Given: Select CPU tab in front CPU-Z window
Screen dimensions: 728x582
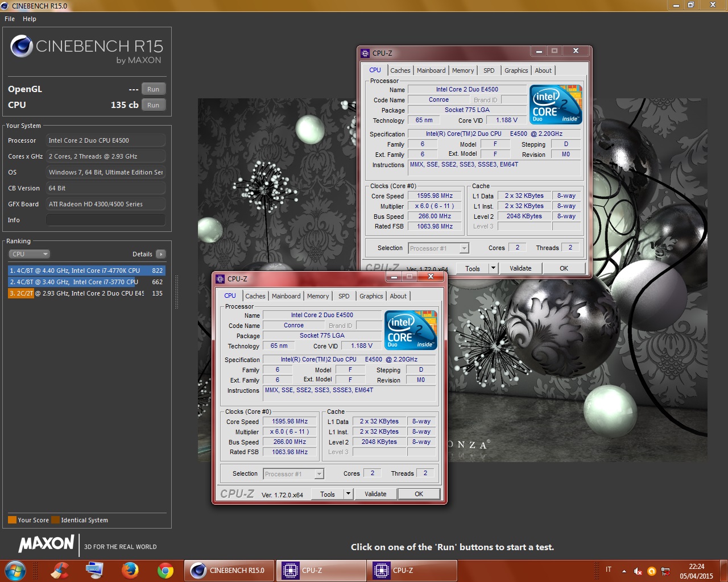Looking at the screenshot, I should pos(230,296).
